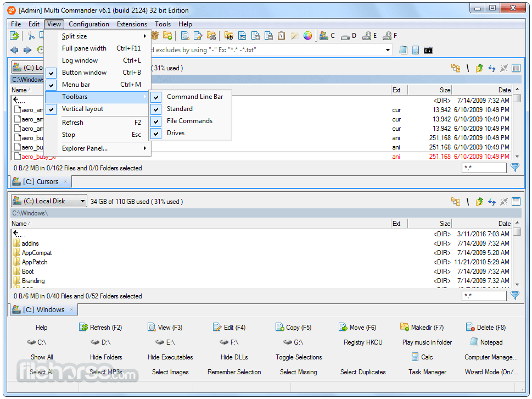The width and height of the screenshot is (532, 399).
Task: Select the AppPatch folder row
Action: 261,262
